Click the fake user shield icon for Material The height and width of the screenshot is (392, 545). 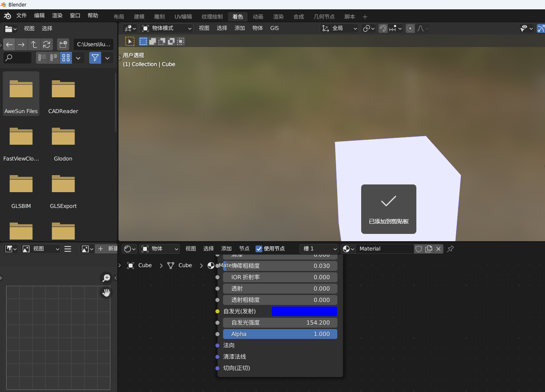click(x=419, y=249)
